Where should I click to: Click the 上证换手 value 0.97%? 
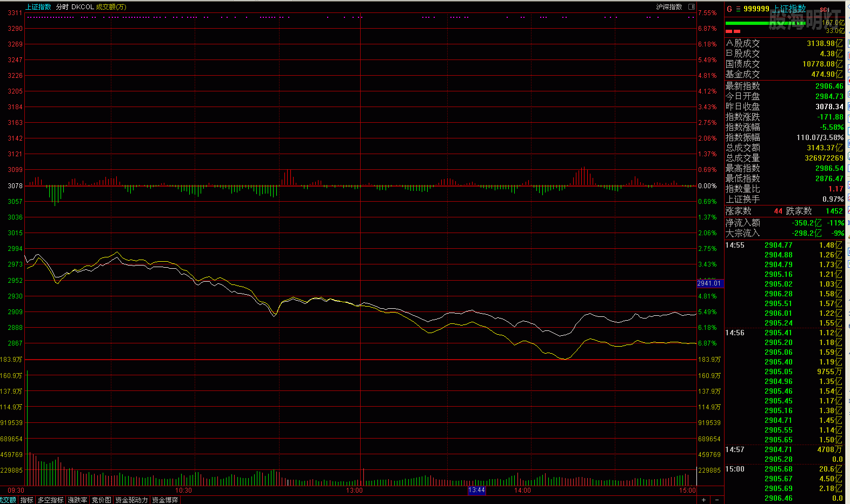coord(833,199)
